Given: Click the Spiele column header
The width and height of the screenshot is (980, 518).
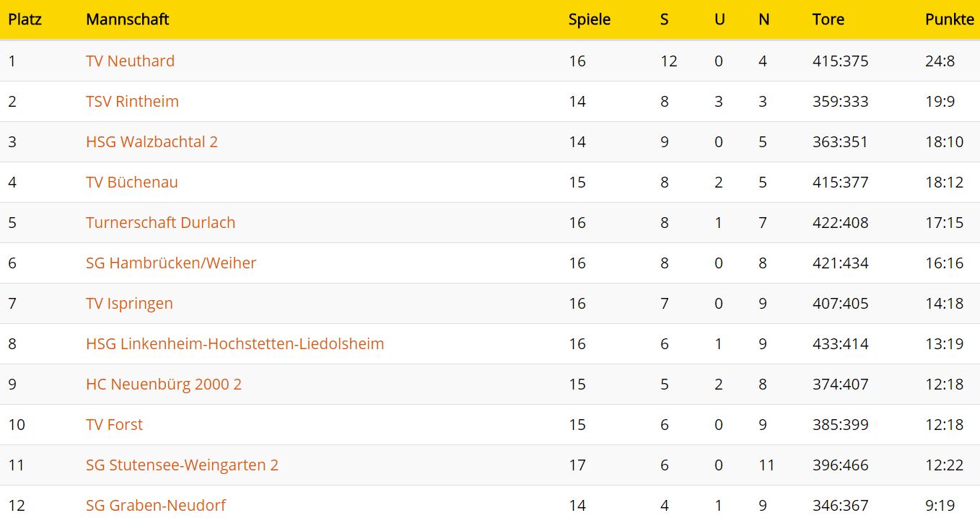Looking at the screenshot, I should [x=590, y=19].
